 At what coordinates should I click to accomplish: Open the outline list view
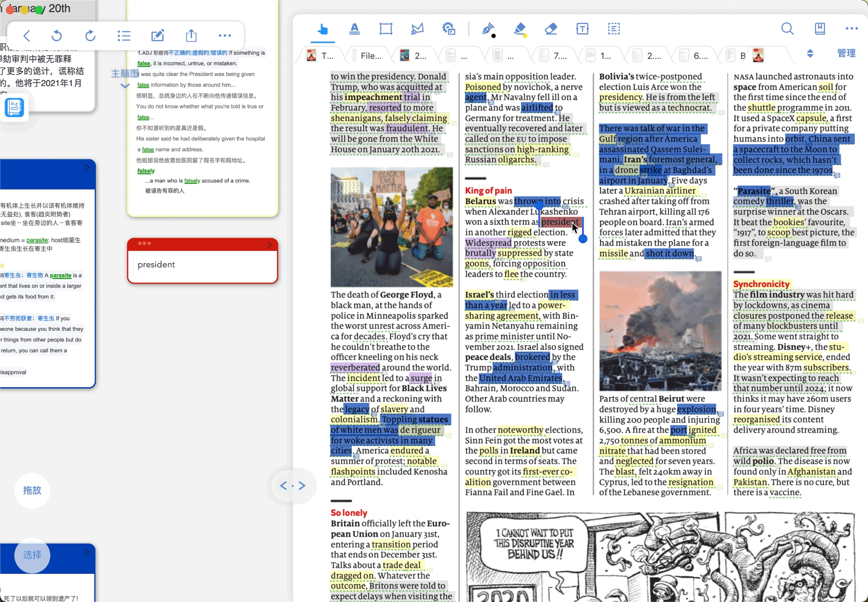pos(124,36)
